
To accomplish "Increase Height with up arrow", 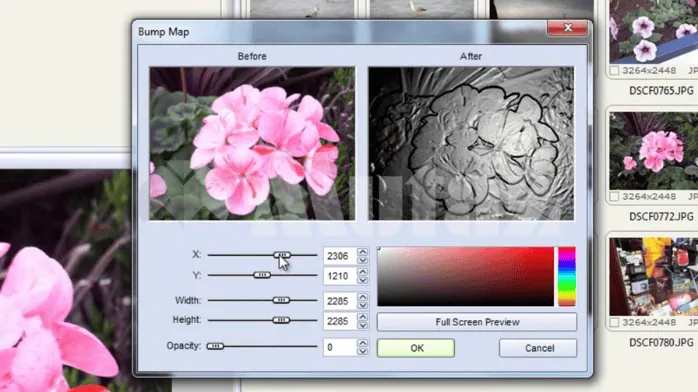I will (362, 316).
